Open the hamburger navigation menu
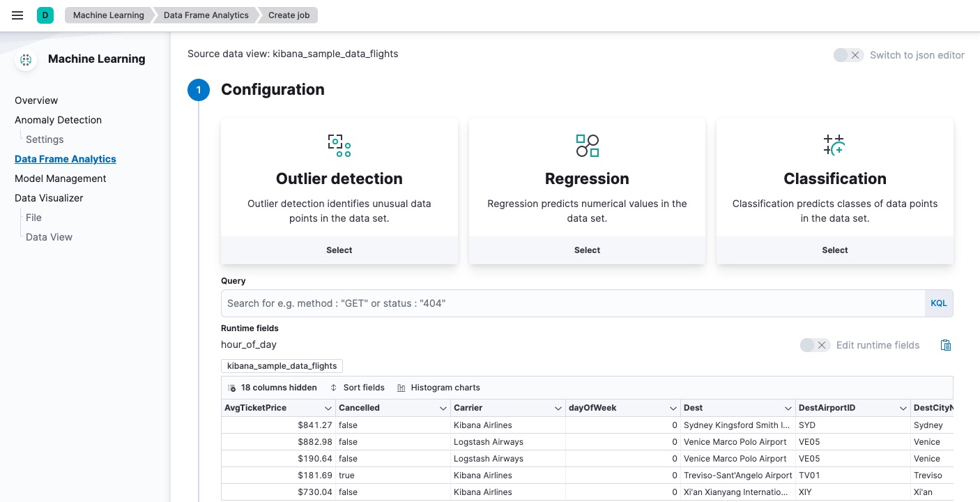The height and width of the screenshot is (502, 980). [x=17, y=15]
